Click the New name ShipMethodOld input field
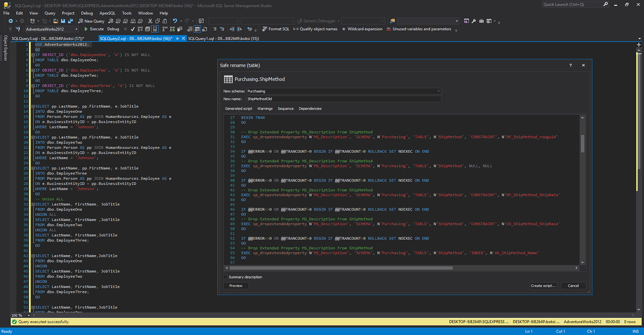Screen dimensions: 644x335 click(x=344, y=99)
